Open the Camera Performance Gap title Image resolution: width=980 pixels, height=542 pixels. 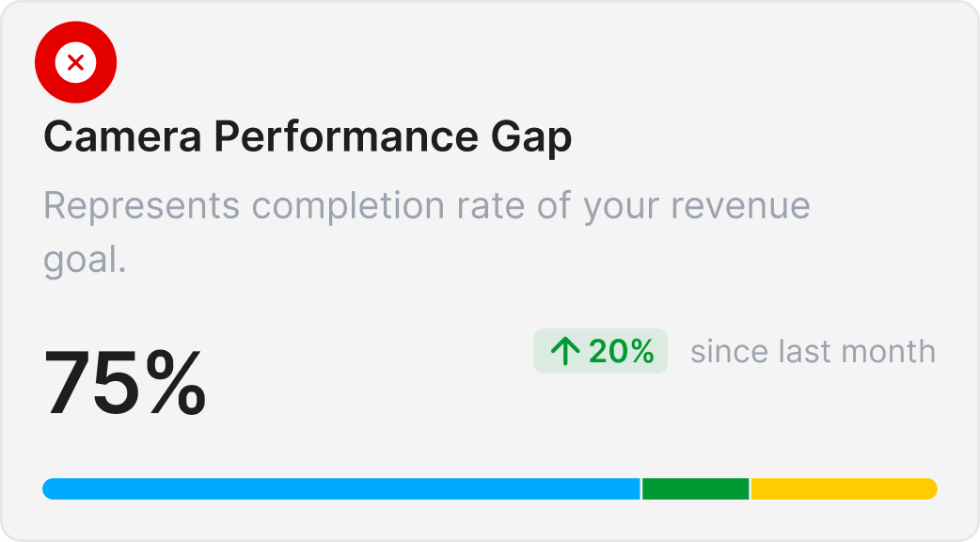308,138
